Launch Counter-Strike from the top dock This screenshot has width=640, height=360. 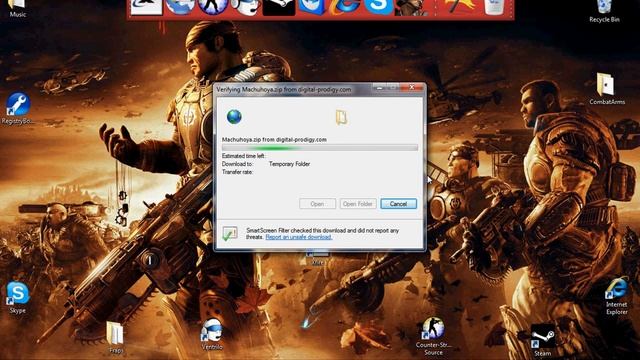(213, 7)
